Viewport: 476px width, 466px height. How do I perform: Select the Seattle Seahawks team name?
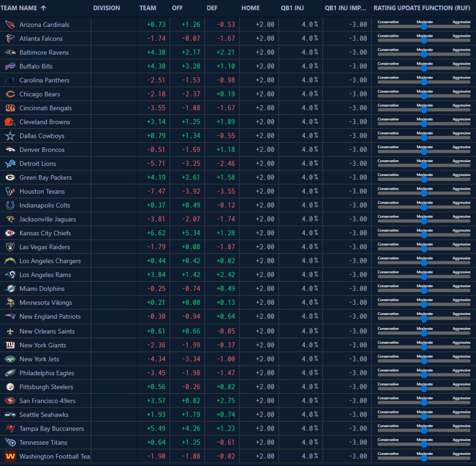44,415
